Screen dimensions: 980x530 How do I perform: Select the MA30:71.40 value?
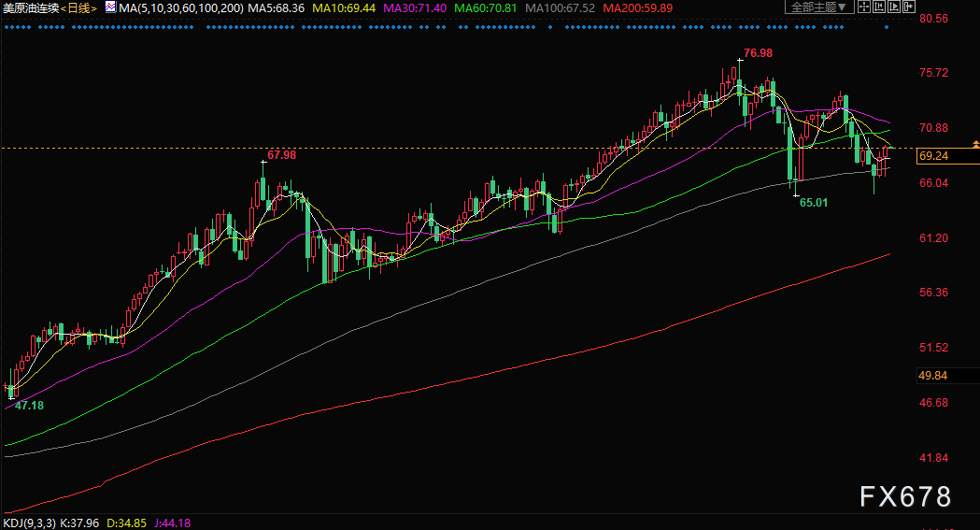coord(415,8)
